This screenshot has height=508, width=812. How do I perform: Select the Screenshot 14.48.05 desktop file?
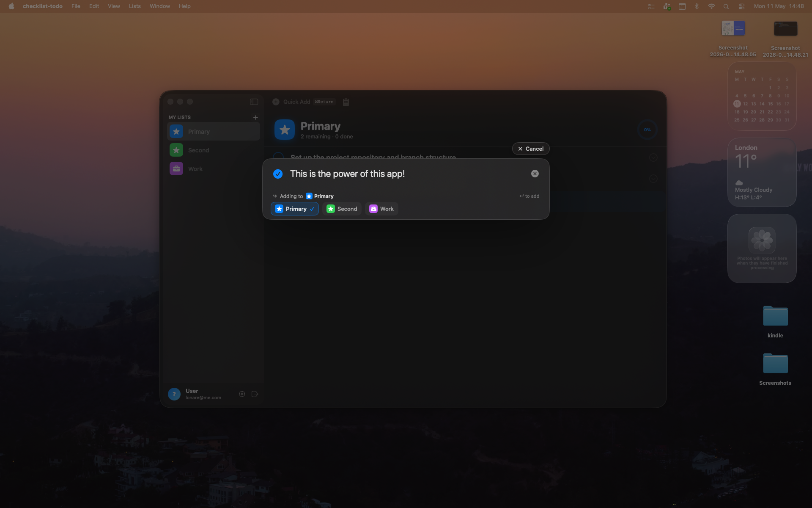(733, 39)
